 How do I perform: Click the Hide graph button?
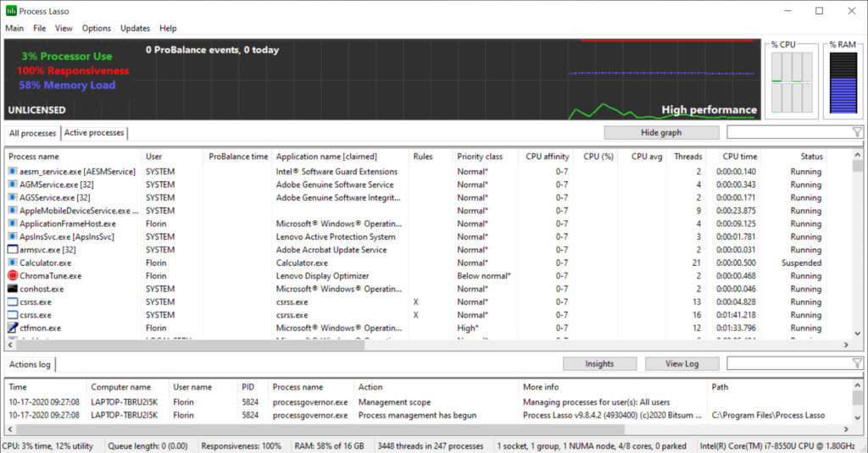pos(661,133)
